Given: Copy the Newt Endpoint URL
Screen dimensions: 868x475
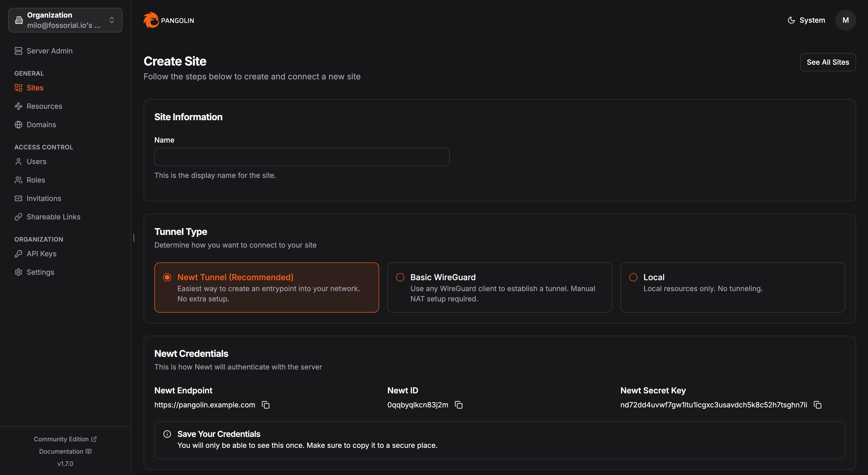Looking at the screenshot, I should click(265, 405).
